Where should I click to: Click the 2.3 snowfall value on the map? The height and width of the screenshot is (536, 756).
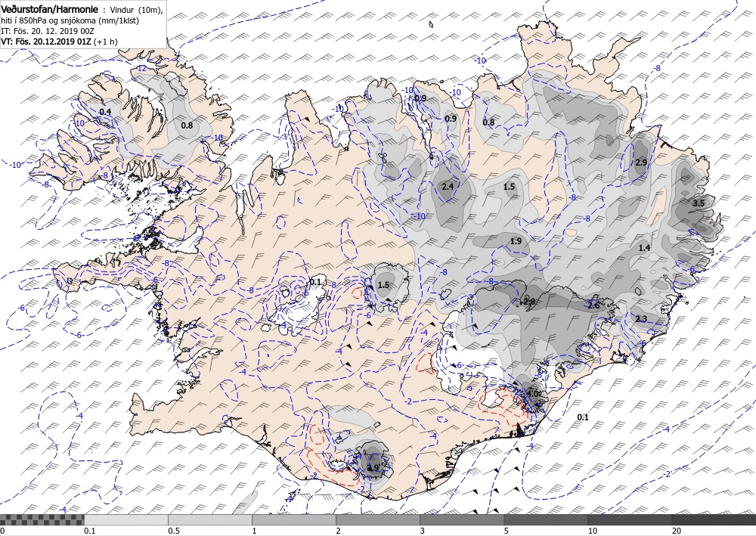click(641, 319)
